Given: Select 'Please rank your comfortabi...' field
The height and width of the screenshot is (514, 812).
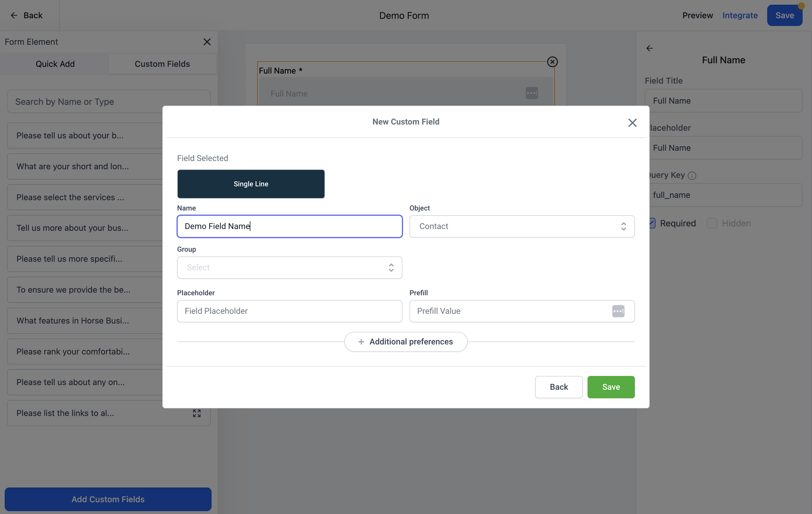Looking at the screenshot, I should (85, 351).
